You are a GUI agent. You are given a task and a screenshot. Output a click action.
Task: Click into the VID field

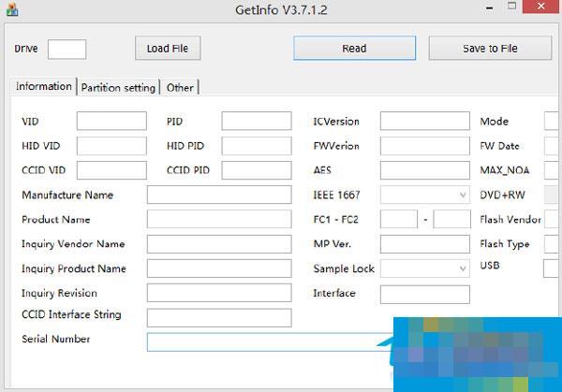111,122
